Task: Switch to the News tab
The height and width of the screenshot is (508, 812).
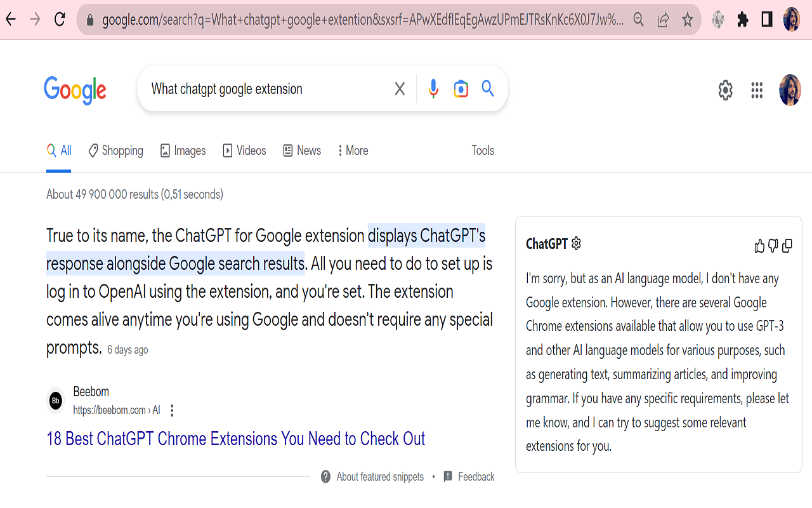Action: [x=302, y=150]
